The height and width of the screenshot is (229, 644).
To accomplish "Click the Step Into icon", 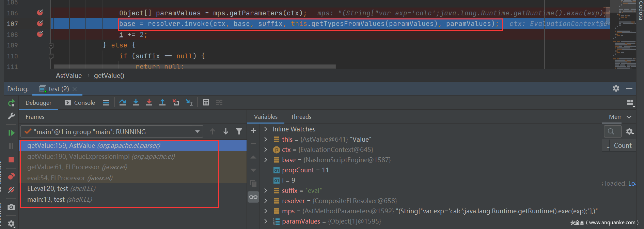I will click(136, 102).
